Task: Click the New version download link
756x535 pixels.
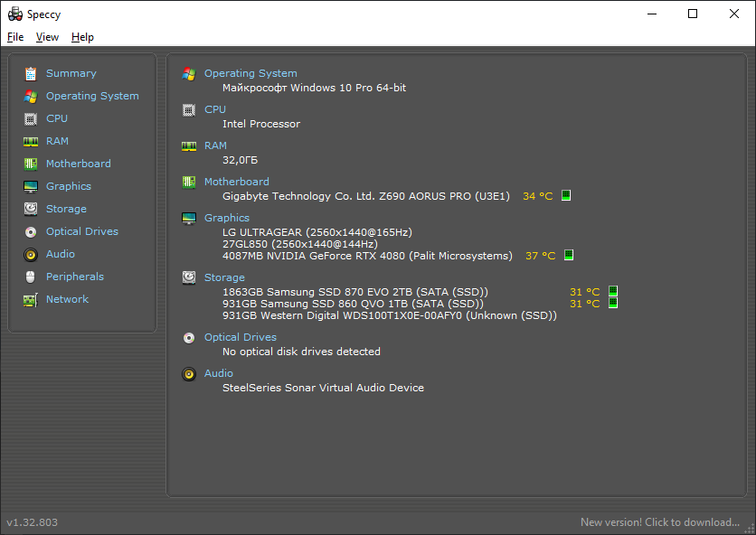Action: 660,522
